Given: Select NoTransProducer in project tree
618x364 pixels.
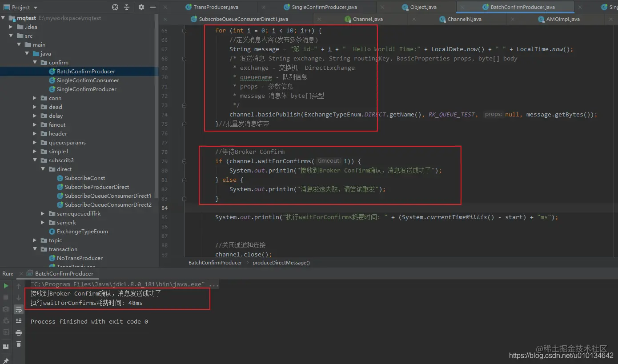Looking at the screenshot, I should [80, 258].
